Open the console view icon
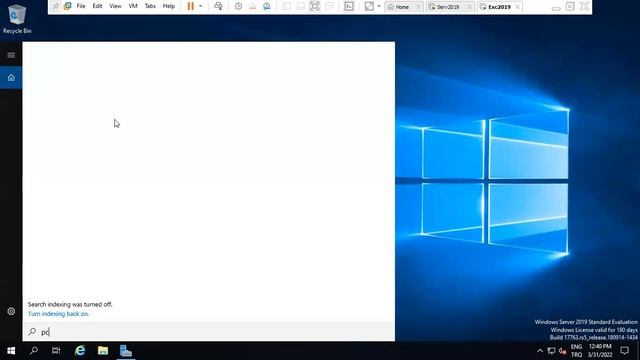 349,6
